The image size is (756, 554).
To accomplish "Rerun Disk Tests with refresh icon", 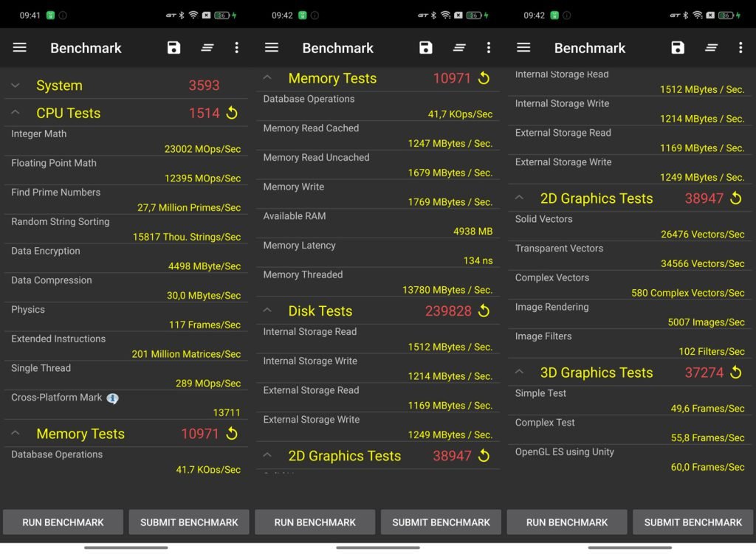I will [x=484, y=311].
